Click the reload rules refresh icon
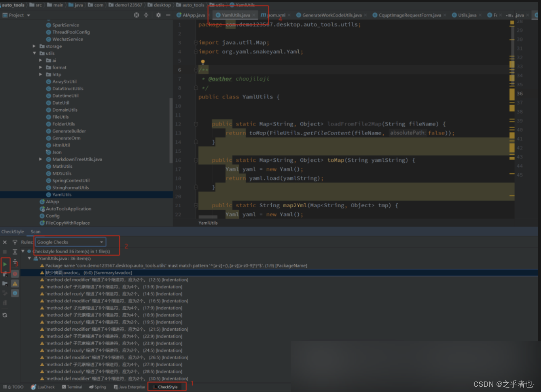The width and height of the screenshot is (541, 392). tap(5, 315)
